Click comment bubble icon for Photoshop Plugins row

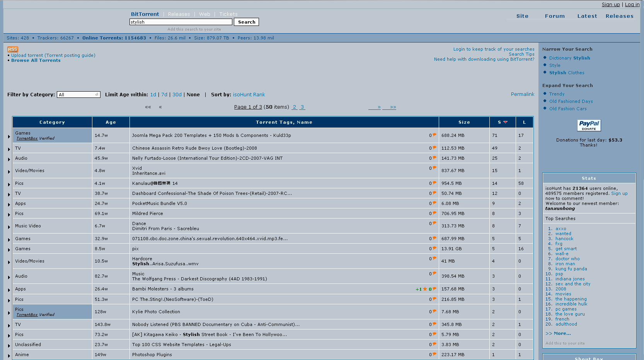[434, 354]
